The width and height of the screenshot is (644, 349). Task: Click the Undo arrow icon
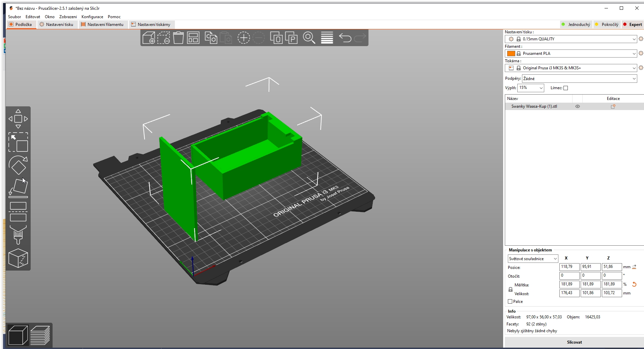pyautogui.click(x=345, y=38)
